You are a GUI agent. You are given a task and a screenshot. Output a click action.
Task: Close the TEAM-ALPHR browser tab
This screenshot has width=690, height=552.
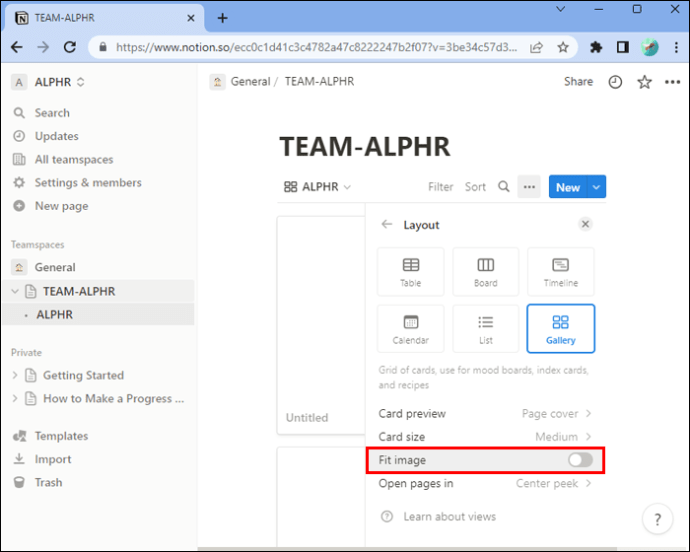point(191,18)
